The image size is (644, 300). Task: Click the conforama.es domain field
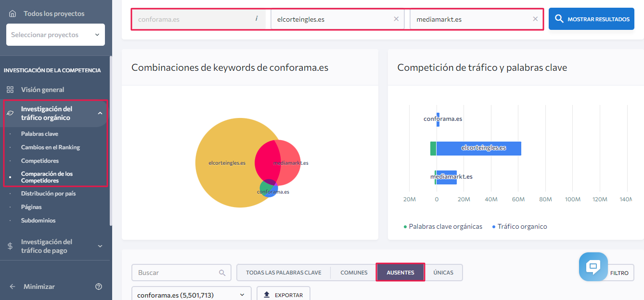click(x=199, y=19)
